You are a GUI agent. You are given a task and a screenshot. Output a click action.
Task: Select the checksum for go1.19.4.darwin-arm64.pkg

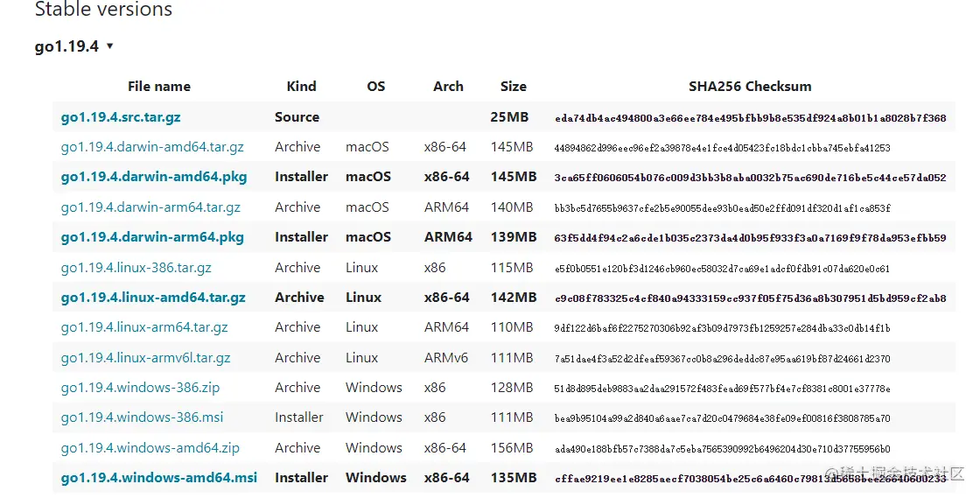tap(751, 238)
